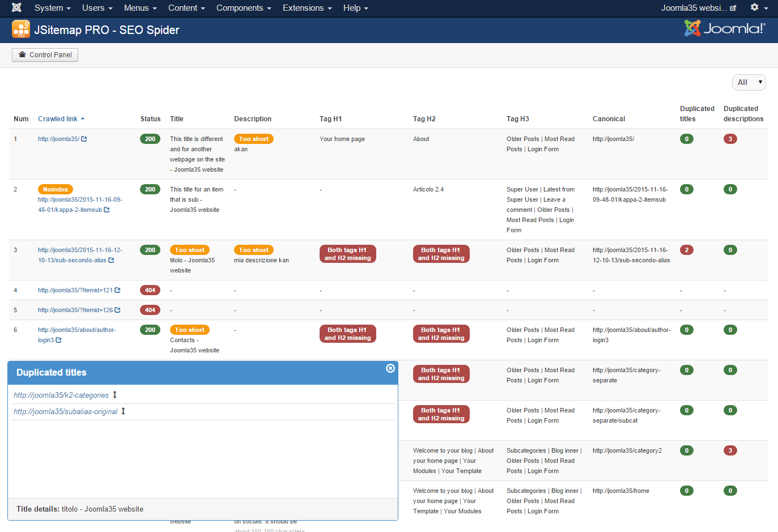778x532 pixels.
Task: Open the about/author-login3 crawled link
Action: (76, 335)
